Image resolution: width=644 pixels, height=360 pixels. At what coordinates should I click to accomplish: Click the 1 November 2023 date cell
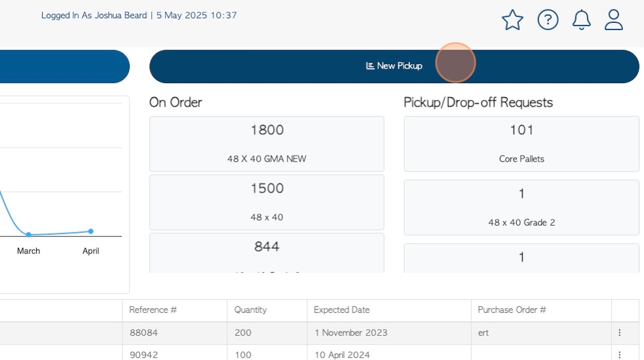pos(389,333)
